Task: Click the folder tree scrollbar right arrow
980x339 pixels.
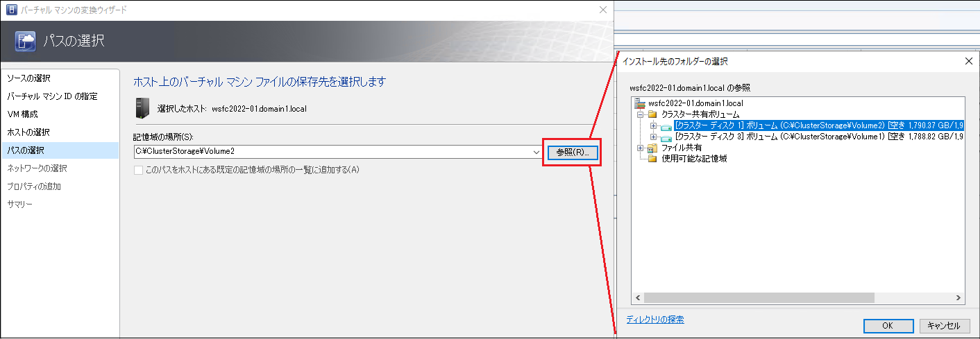Action: [x=958, y=297]
